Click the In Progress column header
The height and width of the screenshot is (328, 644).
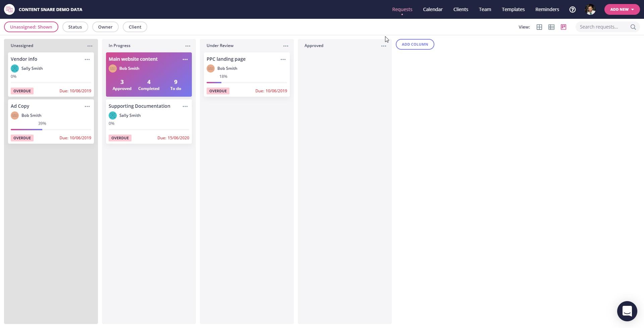point(119,46)
